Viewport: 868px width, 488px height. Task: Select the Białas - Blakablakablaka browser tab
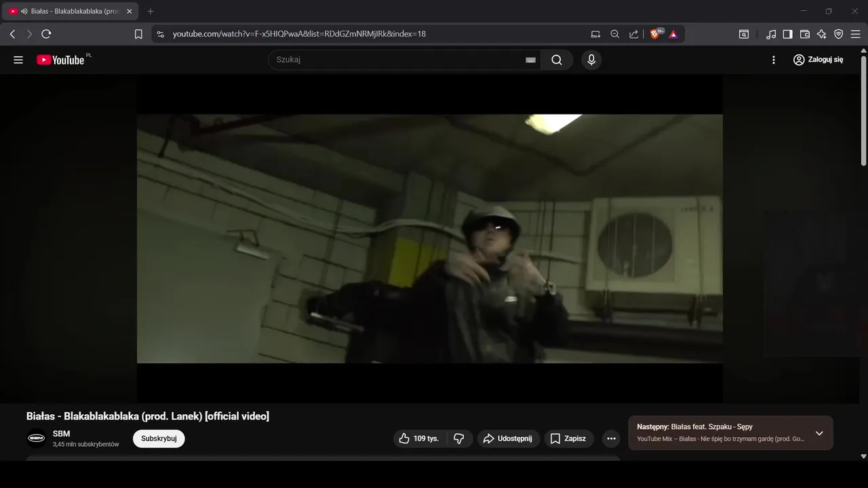(x=71, y=12)
